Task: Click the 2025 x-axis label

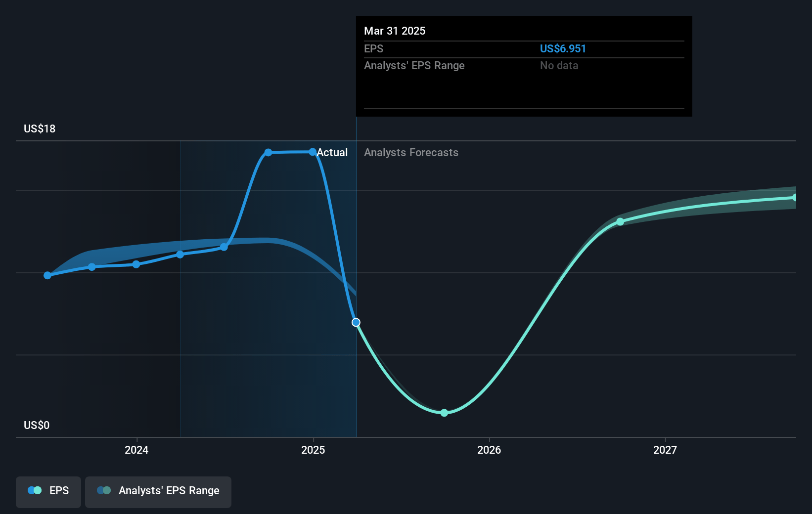Action: pos(313,450)
